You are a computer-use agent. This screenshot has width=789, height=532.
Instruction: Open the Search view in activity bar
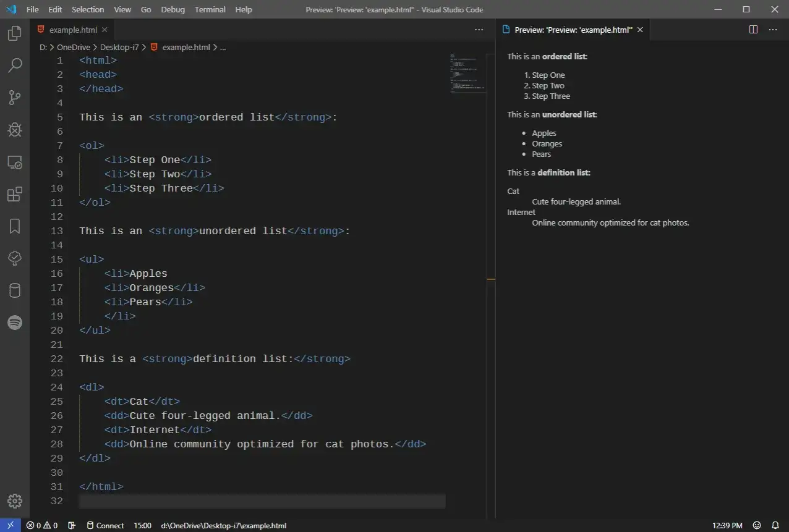coord(15,65)
